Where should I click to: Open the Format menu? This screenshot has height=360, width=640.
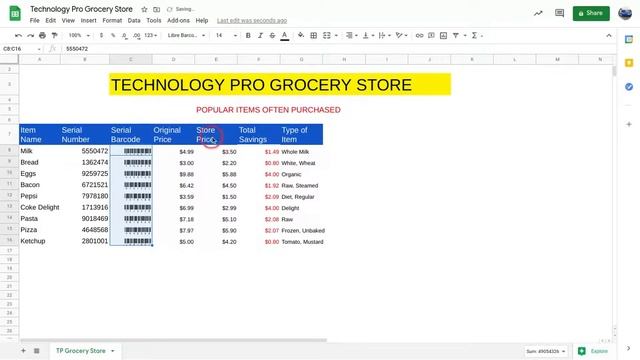112,20
